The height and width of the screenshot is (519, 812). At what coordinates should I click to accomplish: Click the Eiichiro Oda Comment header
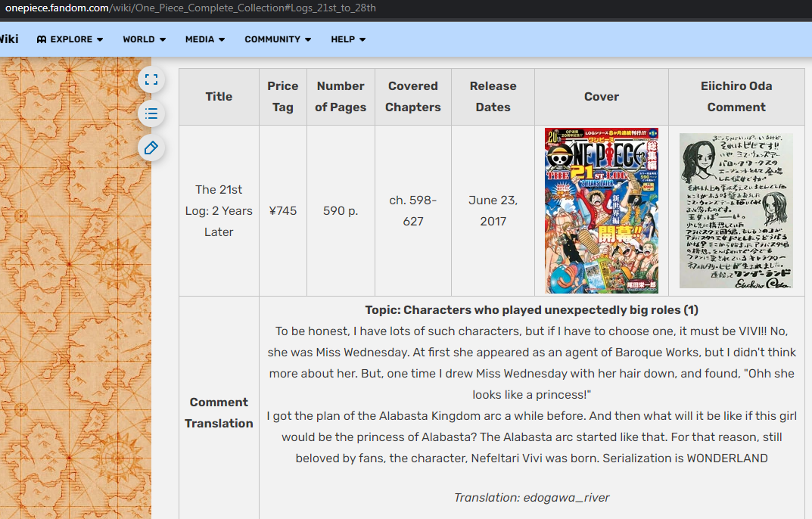pos(736,97)
